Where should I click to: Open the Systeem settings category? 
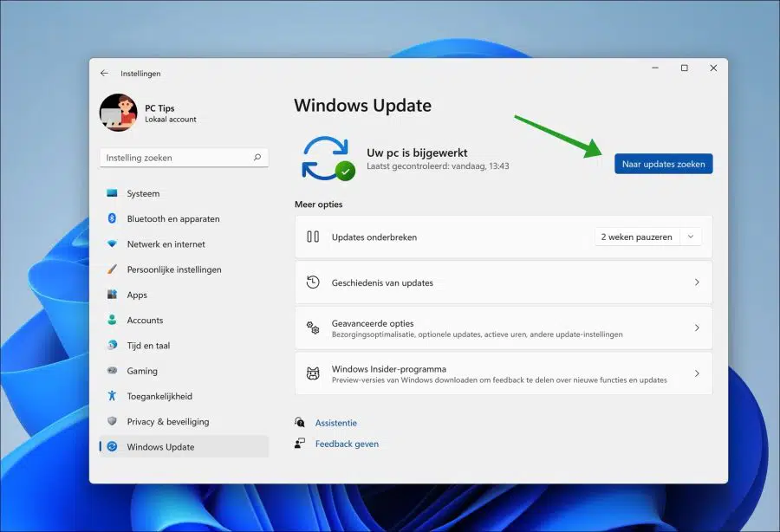click(x=184, y=193)
